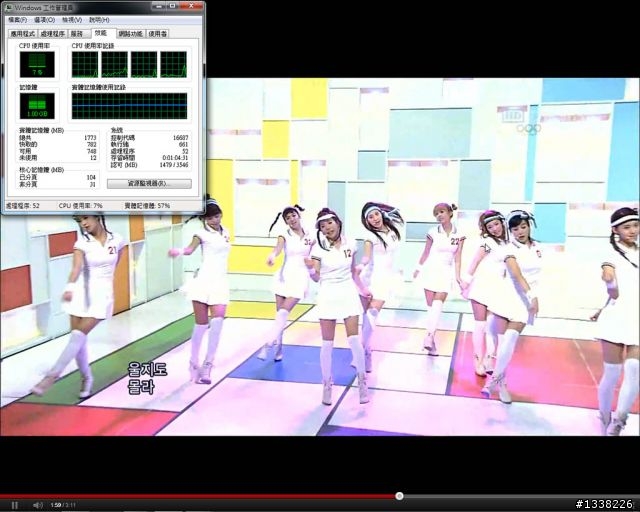Click the 快取的 value 782
This screenshot has width=640, height=512.
coord(91,145)
